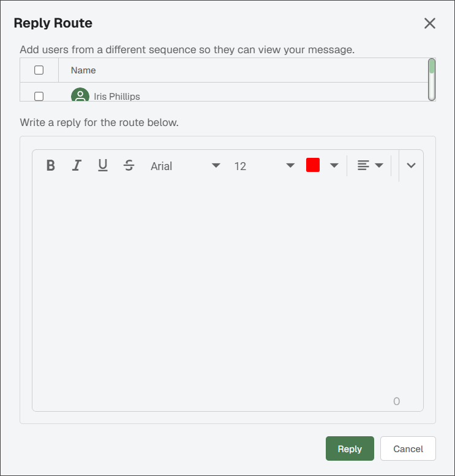Screen dimensions: 455x476
Task: Toggle underline formatting
Action: (x=103, y=165)
